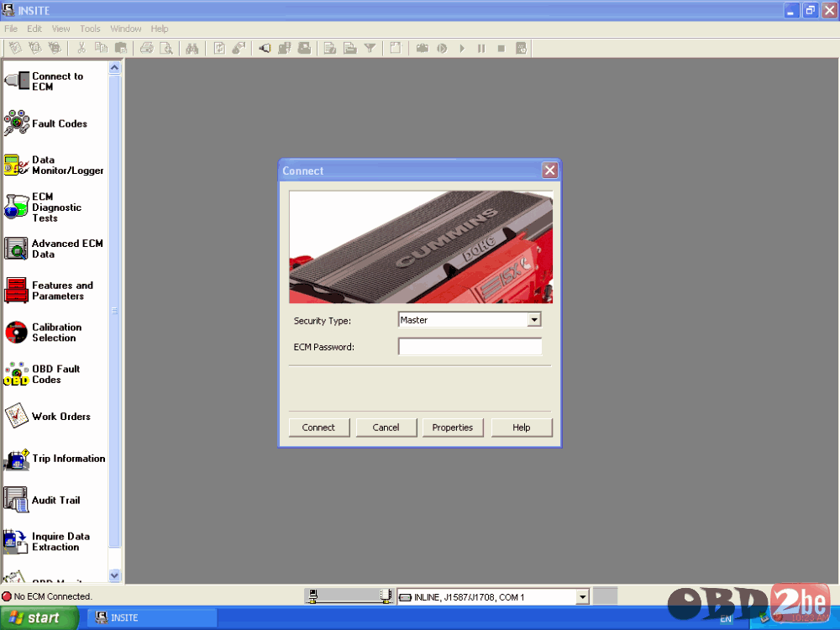Click the Find binoculars toolbar icon
The image size is (840, 630).
[192, 48]
